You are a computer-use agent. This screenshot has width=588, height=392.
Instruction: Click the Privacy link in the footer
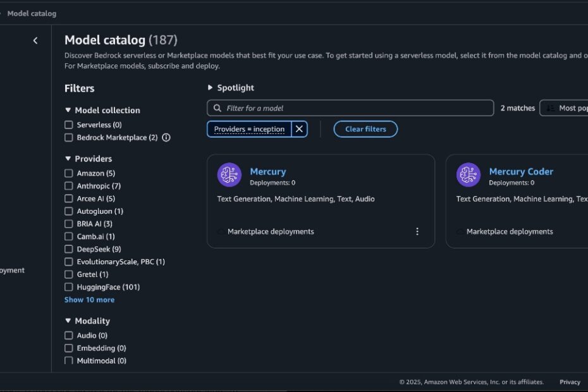570,382
